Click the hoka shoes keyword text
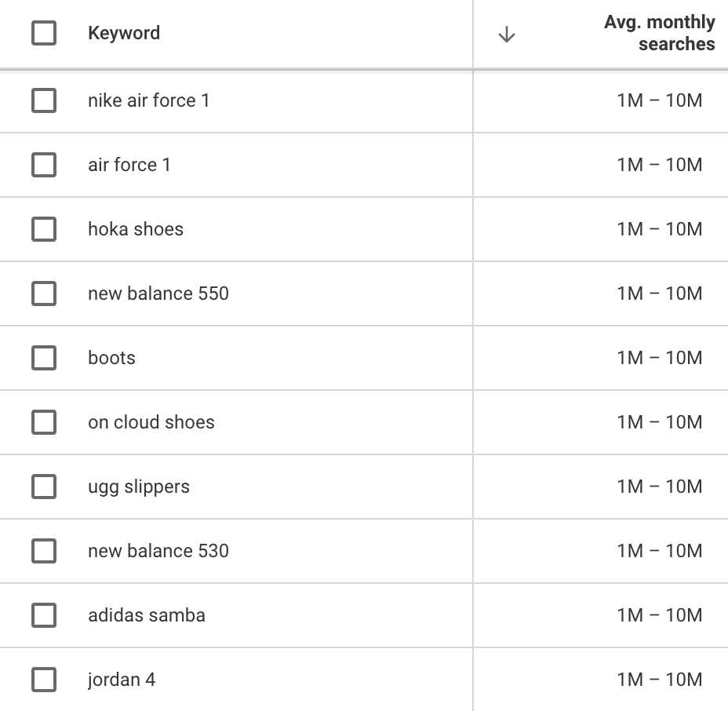Image resolution: width=728 pixels, height=711 pixels. tap(135, 229)
